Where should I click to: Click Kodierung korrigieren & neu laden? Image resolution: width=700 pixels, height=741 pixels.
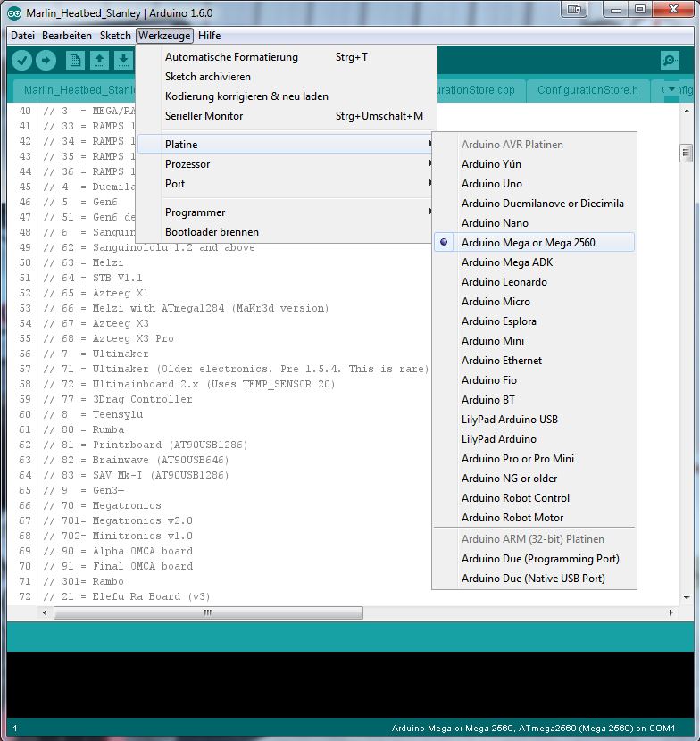pyautogui.click(x=286, y=96)
